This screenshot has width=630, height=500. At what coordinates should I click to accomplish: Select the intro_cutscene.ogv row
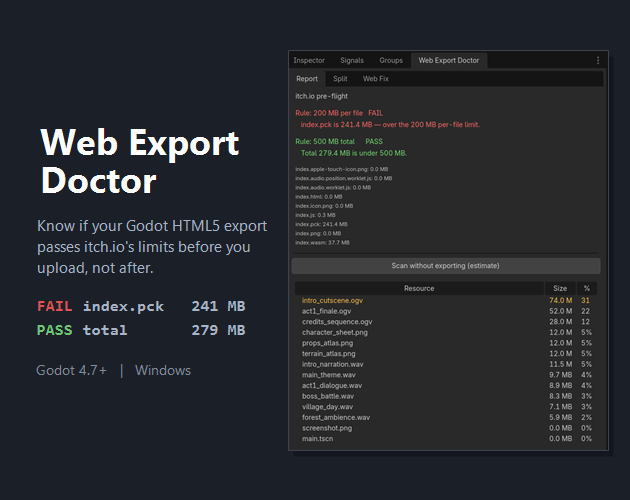coord(446,300)
